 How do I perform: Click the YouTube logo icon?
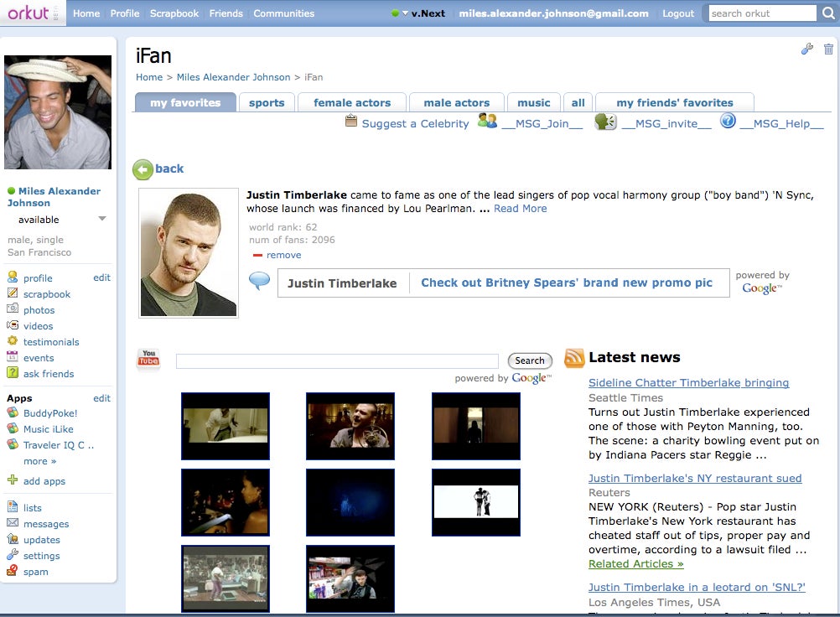tap(148, 358)
